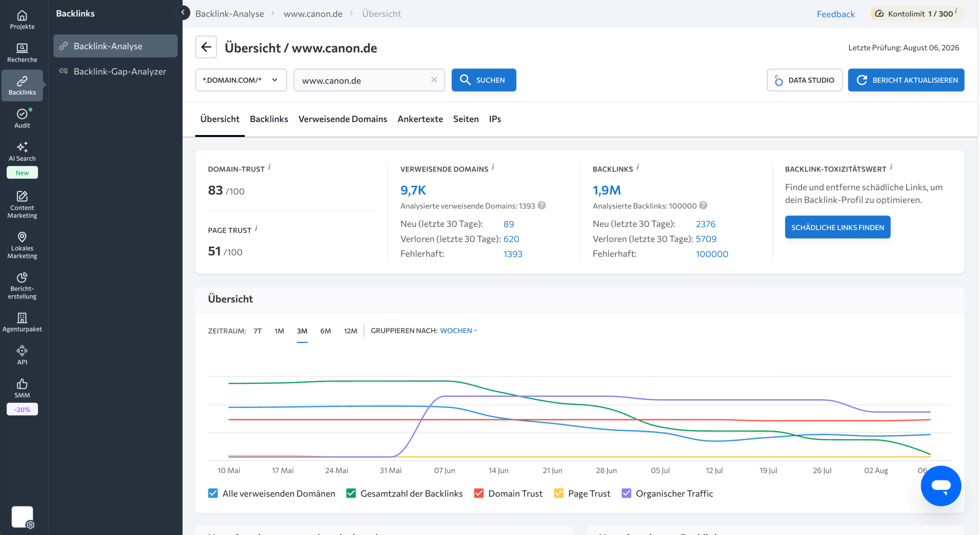Click Bericht aktualisieren button

pos(906,80)
